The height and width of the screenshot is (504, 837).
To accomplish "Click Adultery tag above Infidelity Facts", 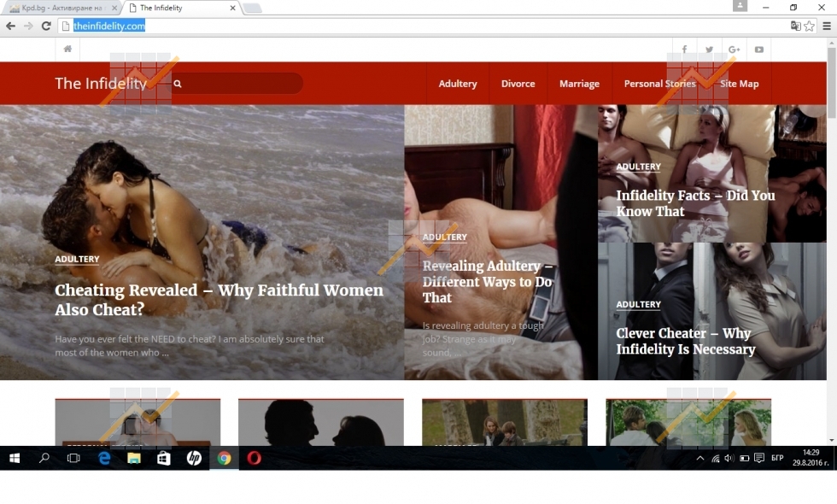I will point(639,167).
